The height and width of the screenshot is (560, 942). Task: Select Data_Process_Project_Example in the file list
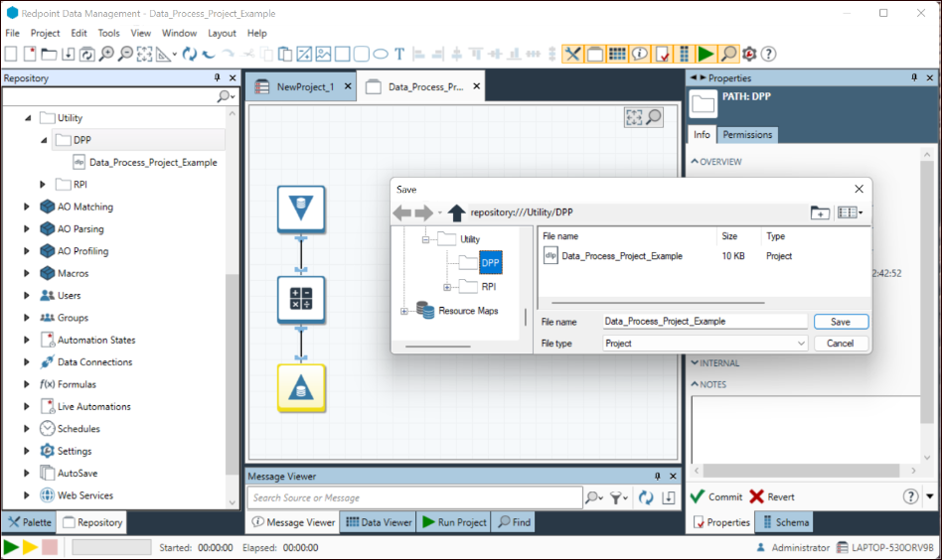(x=621, y=256)
